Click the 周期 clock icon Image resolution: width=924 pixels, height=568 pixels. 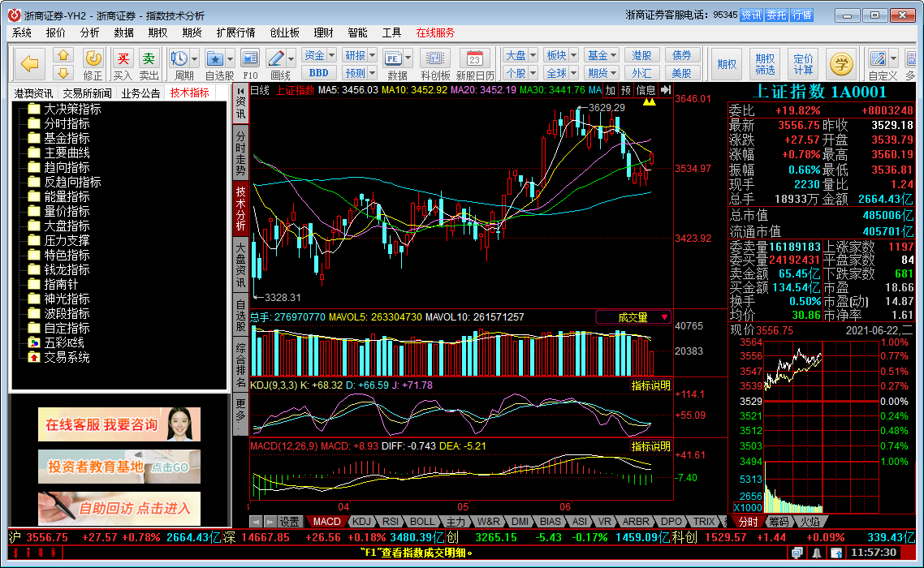pyautogui.click(x=179, y=58)
